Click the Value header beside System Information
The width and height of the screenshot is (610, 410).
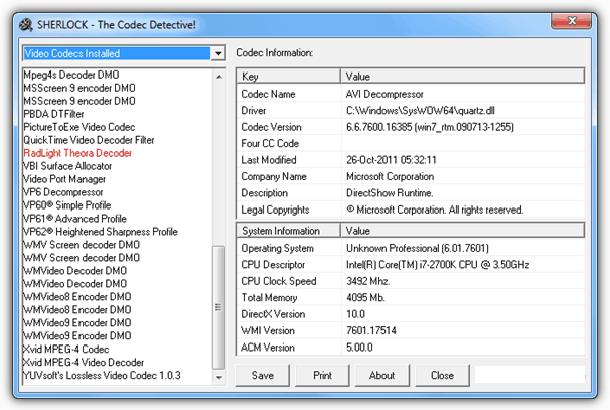(x=463, y=231)
